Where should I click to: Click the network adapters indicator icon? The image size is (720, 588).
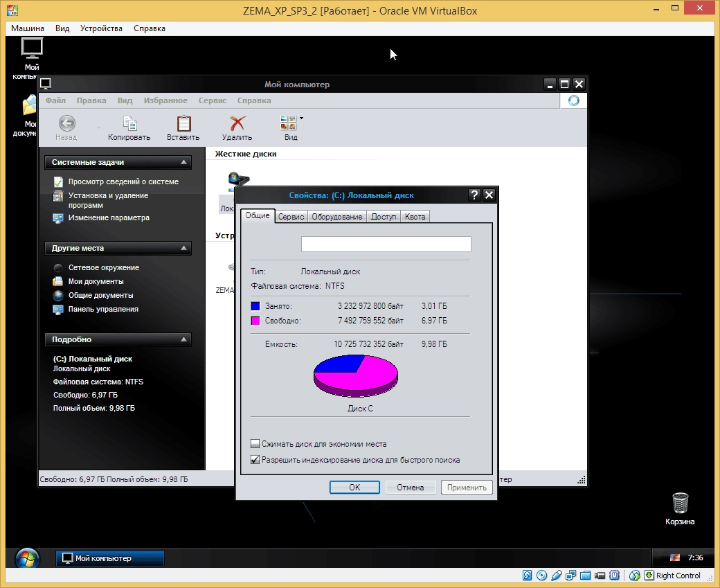tap(570, 575)
